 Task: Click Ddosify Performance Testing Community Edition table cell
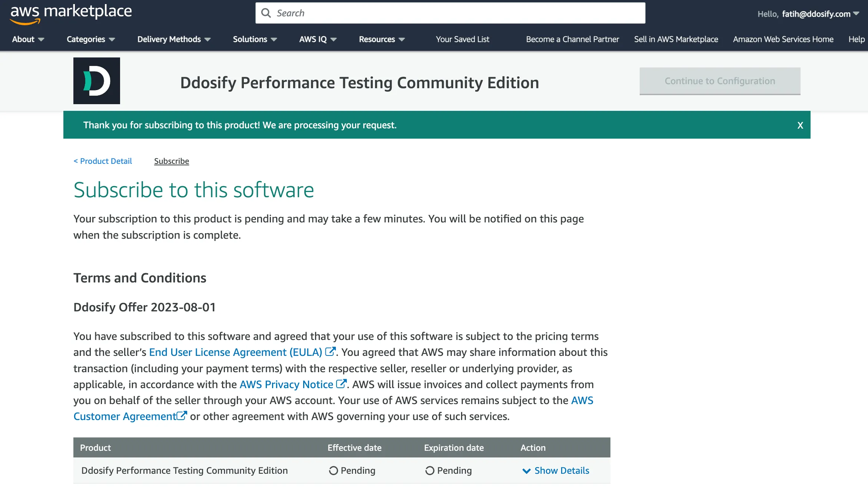(x=185, y=470)
